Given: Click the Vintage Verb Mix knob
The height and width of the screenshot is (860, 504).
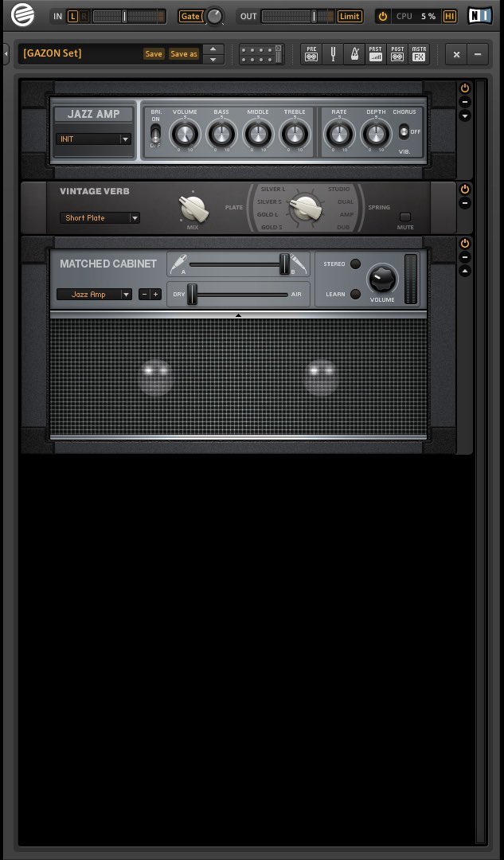Looking at the screenshot, I should [x=193, y=209].
